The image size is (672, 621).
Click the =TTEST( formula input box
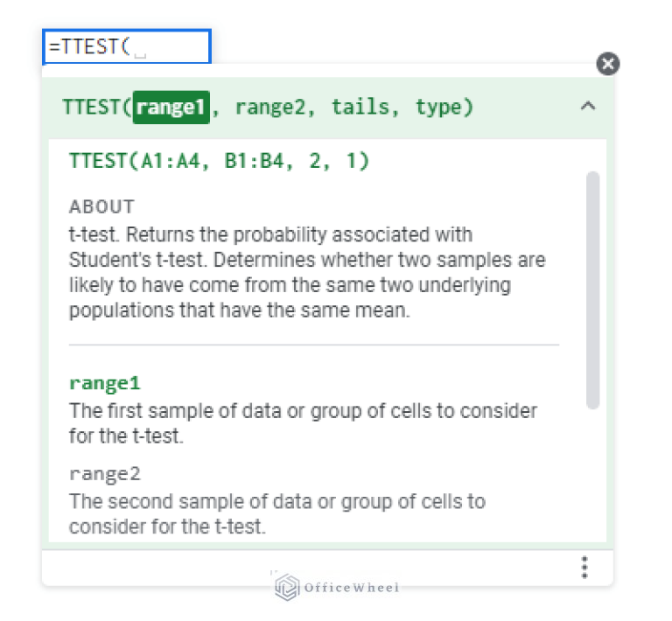pos(127,47)
